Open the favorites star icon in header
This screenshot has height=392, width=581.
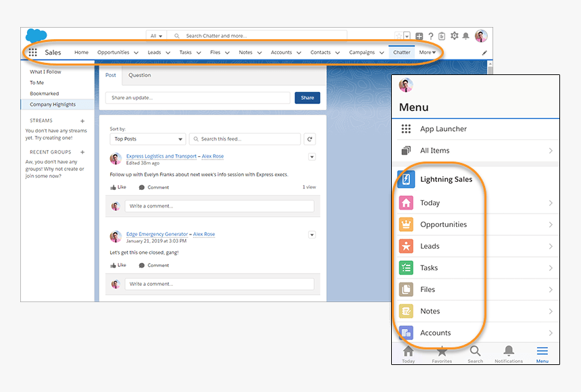coord(399,36)
